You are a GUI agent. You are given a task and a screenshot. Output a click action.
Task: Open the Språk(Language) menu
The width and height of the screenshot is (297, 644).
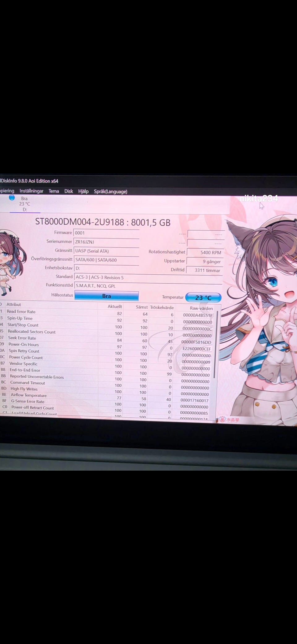pyautogui.click(x=110, y=191)
